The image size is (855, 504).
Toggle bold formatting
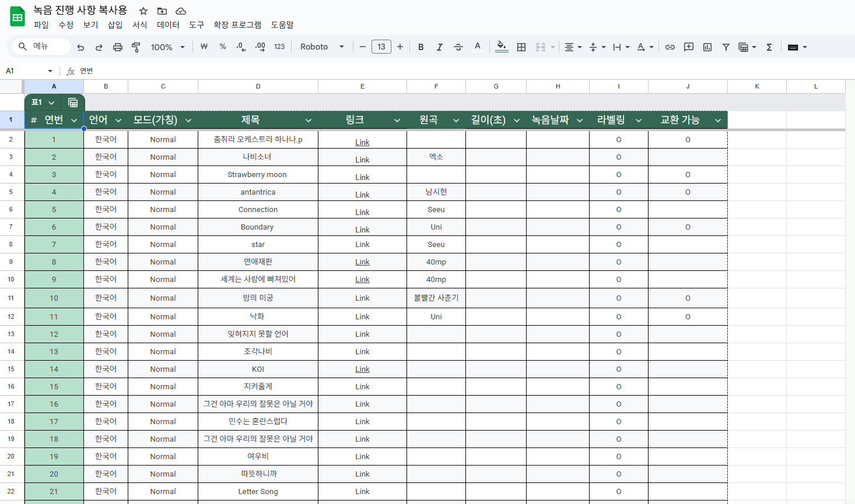point(421,47)
